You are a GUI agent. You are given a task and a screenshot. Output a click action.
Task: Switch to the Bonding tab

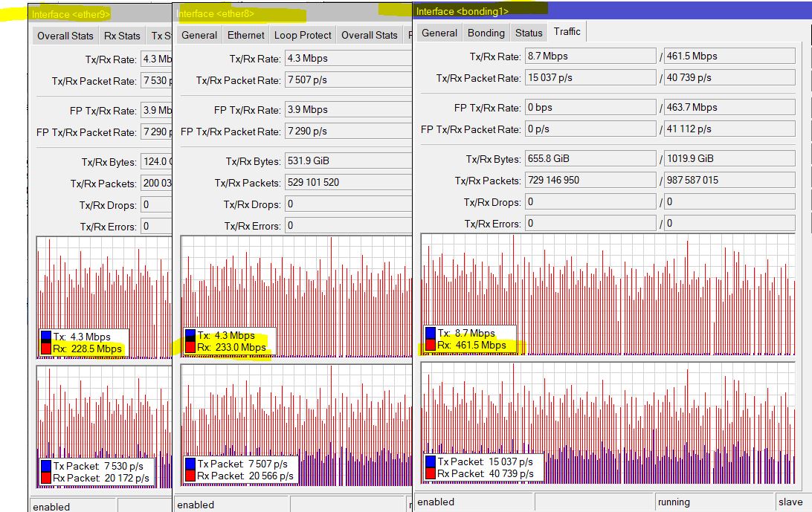pos(486,33)
